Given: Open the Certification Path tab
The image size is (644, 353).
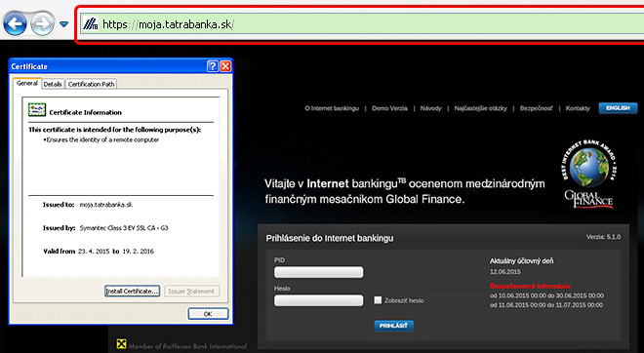Looking at the screenshot, I should pyautogui.click(x=91, y=84).
